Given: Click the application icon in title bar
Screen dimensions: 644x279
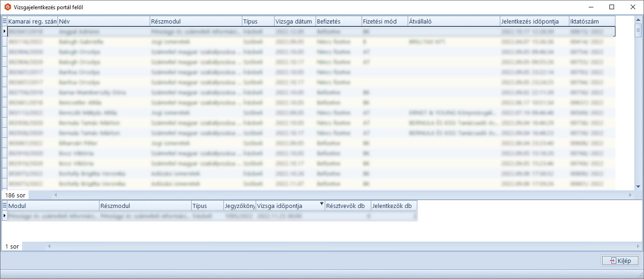Looking at the screenshot, I should 7,7.
